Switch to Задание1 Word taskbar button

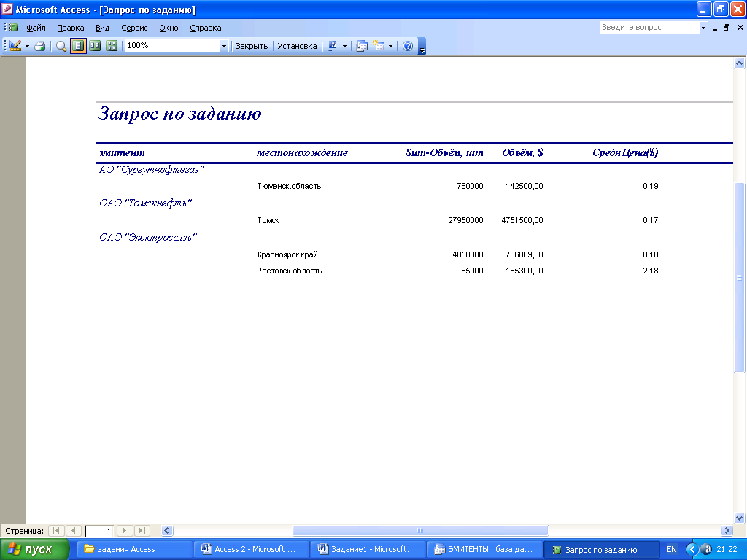pos(368,550)
